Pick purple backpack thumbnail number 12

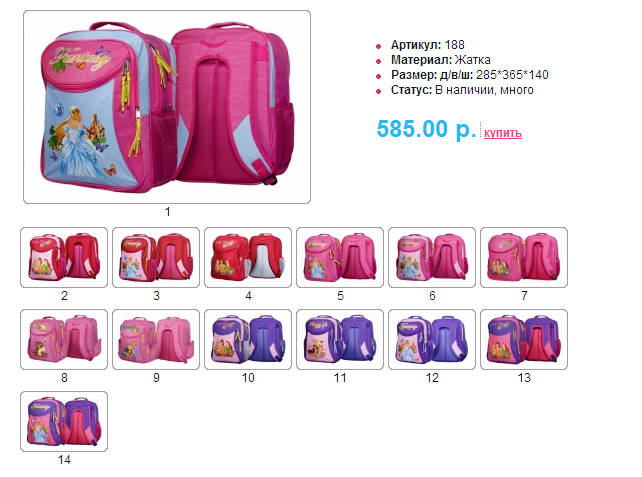click(x=432, y=339)
